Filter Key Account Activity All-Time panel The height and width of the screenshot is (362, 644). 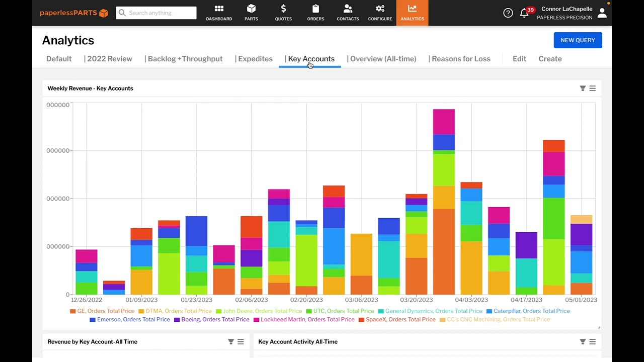click(x=583, y=341)
